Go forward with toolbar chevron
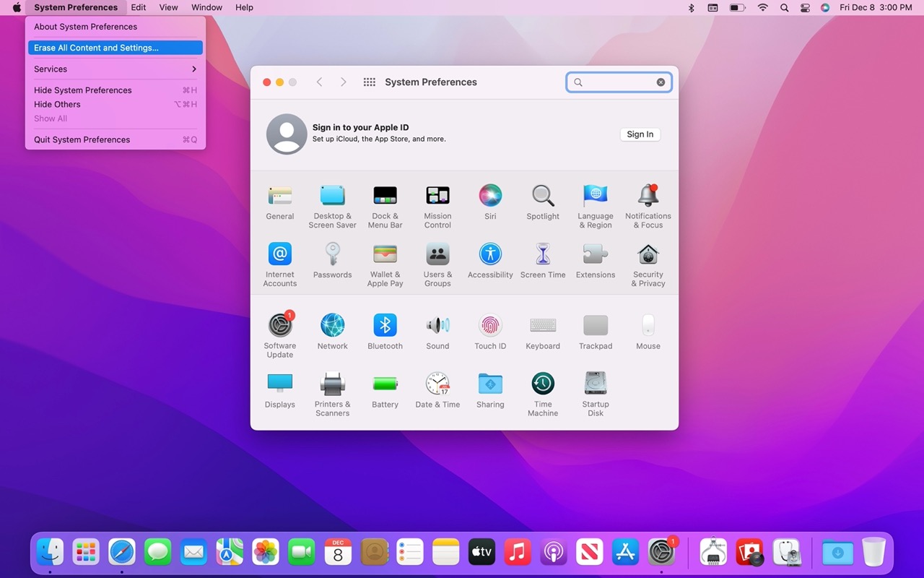The image size is (924, 578). (344, 82)
